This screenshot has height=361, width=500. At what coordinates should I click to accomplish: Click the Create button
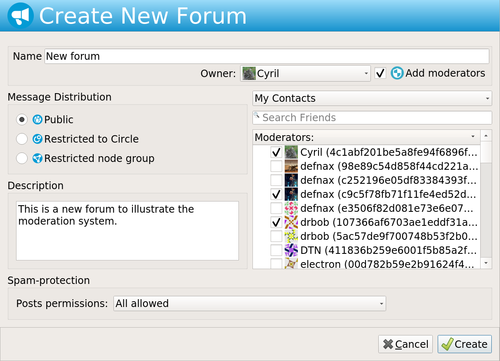coord(464,344)
